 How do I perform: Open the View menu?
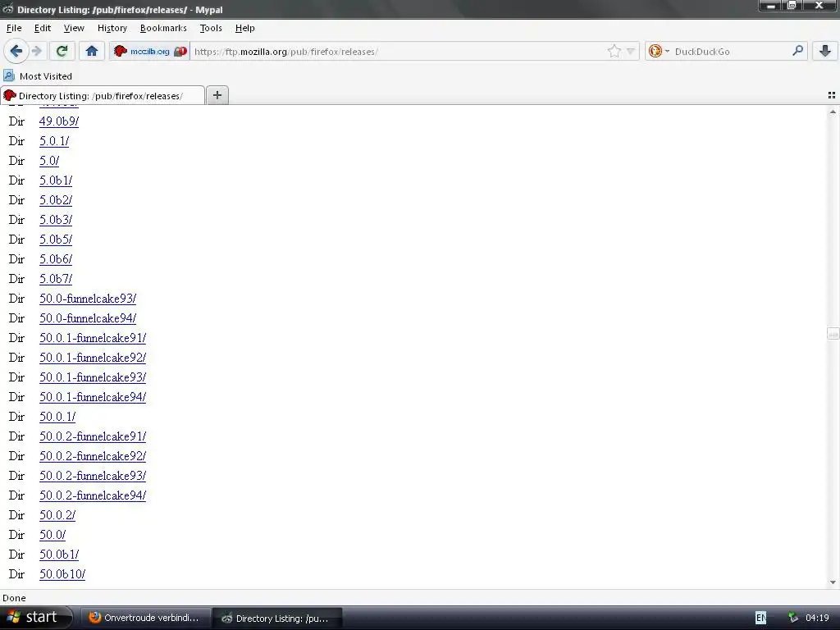[x=74, y=28]
